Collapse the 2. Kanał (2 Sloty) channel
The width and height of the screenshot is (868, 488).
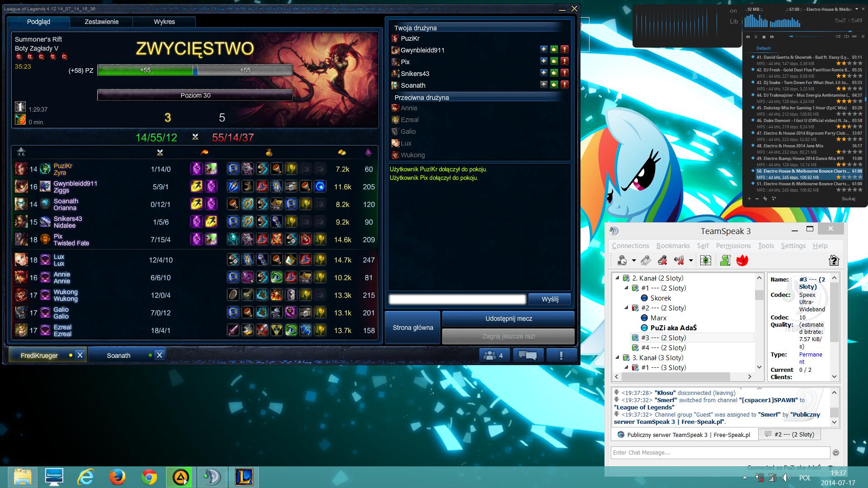pyautogui.click(x=618, y=278)
